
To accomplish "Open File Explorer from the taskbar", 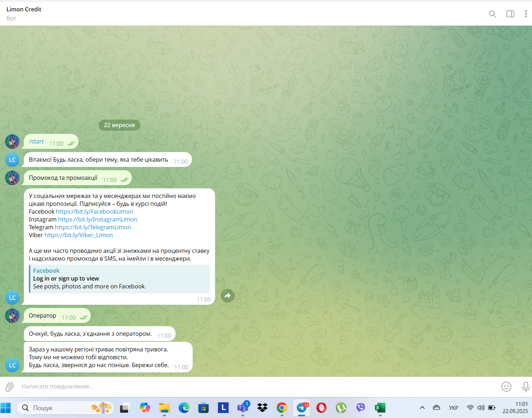I will 165,408.
